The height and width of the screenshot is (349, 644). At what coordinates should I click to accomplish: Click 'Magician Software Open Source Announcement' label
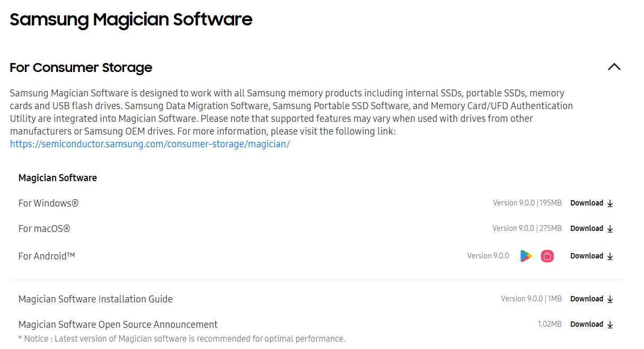tap(118, 325)
